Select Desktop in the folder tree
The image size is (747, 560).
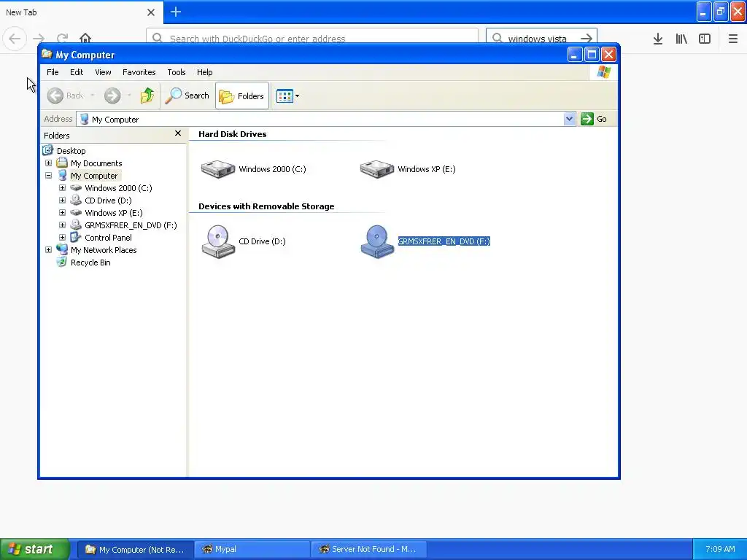click(71, 151)
